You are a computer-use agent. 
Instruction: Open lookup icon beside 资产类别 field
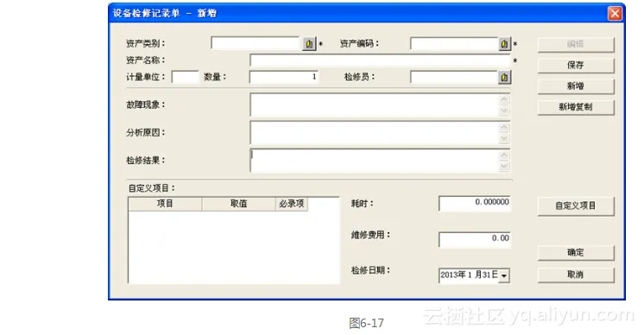[309, 43]
